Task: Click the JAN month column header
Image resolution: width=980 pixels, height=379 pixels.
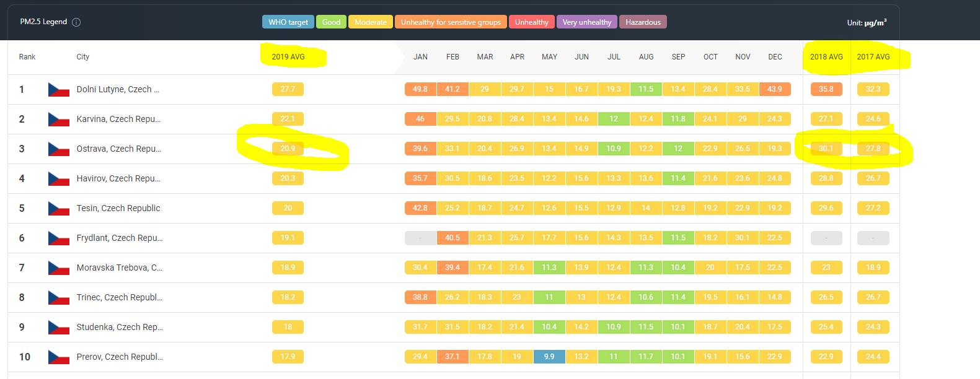Action: (x=420, y=57)
